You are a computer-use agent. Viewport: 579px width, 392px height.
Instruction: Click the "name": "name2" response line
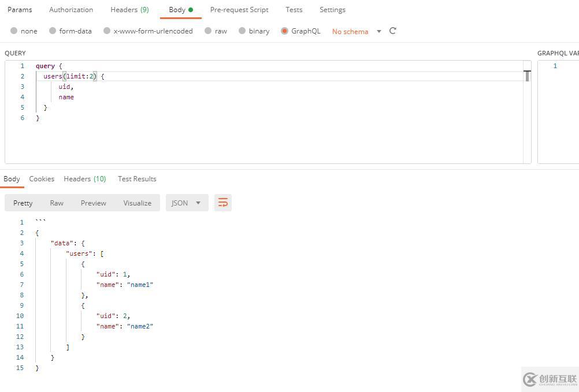pyautogui.click(x=124, y=326)
